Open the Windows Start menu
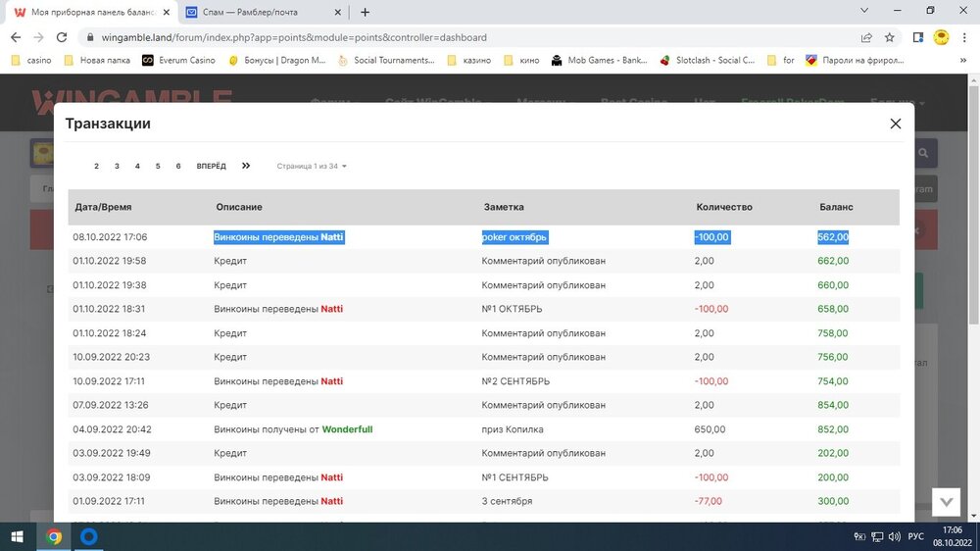The height and width of the screenshot is (551, 980). click(17, 536)
